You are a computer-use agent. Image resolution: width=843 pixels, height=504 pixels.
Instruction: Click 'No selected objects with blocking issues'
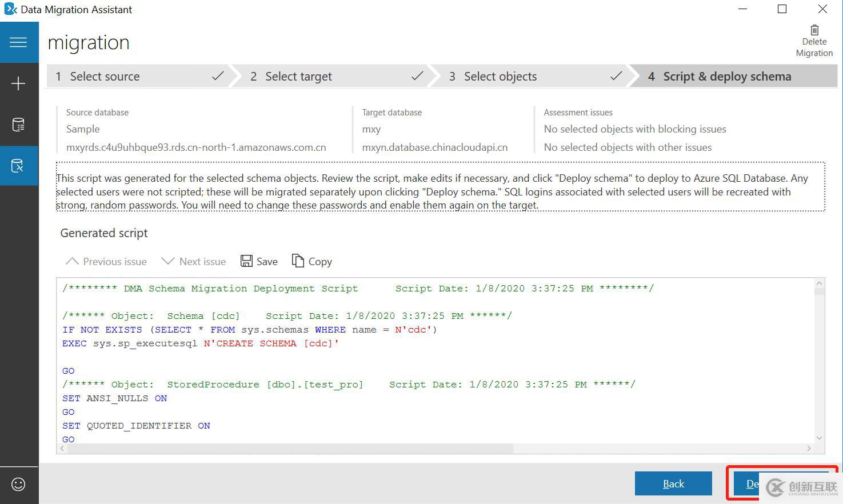tap(635, 129)
